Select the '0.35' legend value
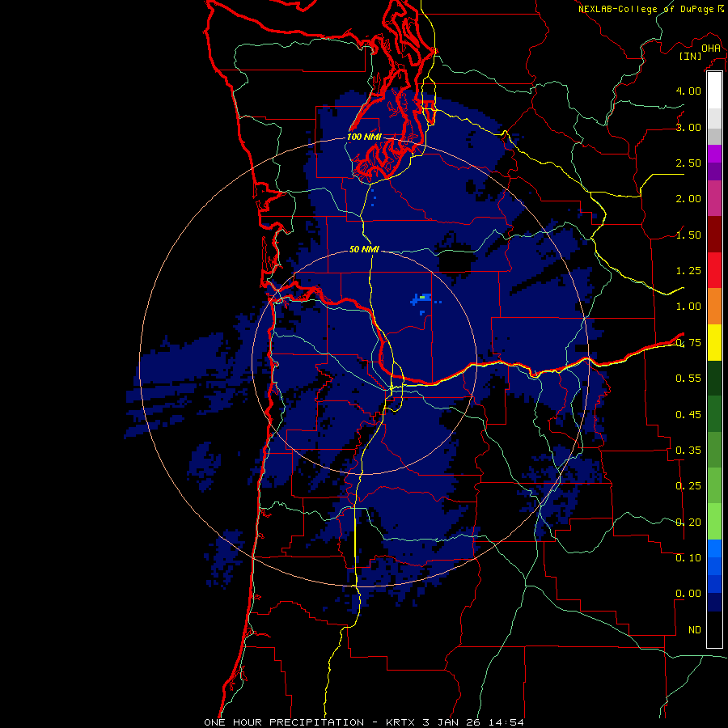This screenshot has width=728, height=728. click(688, 451)
